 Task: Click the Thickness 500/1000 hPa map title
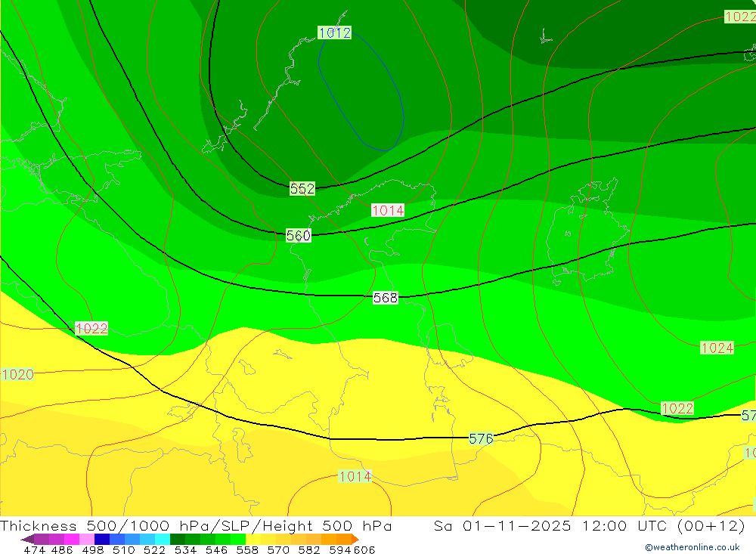coord(196,525)
